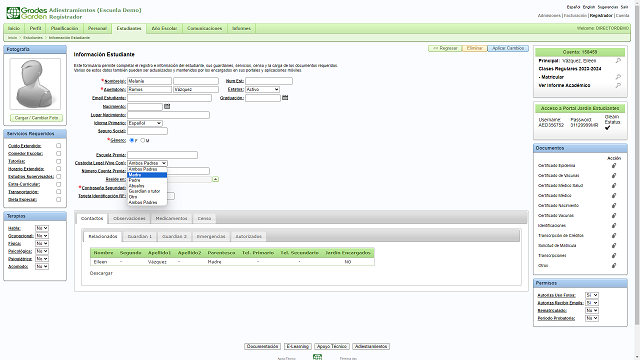Switch to the Autorizados tab
Image resolution: width=640 pixels, height=360 pixels.
pyautogui.click(x=249, y=236)
